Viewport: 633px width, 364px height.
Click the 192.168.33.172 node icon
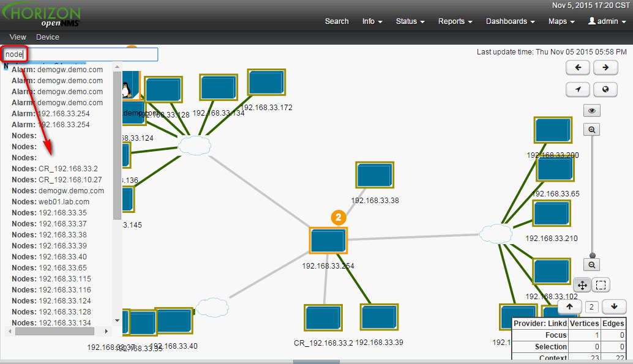(x=266, y=83)
